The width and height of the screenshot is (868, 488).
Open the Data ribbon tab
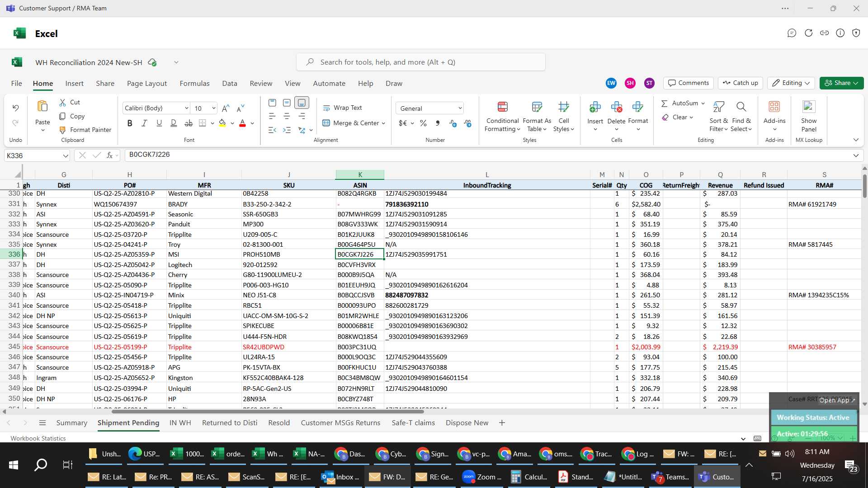[230, 84]
